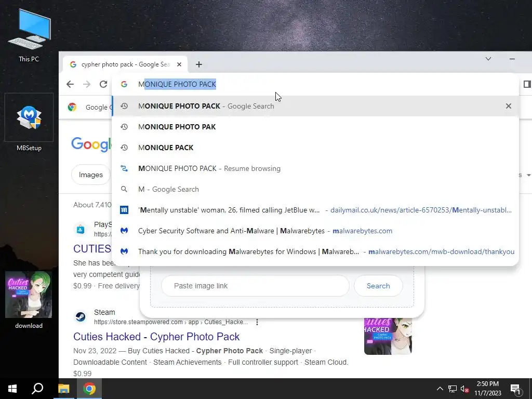Open the download image file on desktop
This screenshot has height=399, width=532.
[29, 300]
